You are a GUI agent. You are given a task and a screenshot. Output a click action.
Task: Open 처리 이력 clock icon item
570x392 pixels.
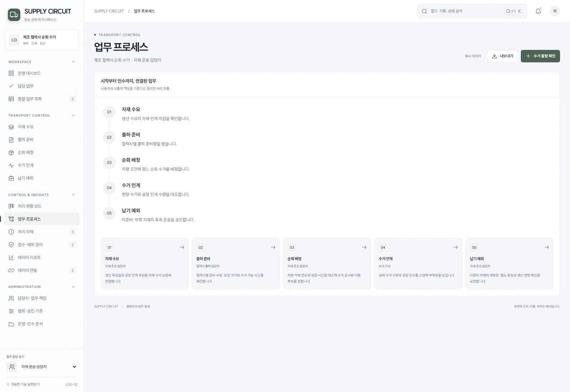[x=42, y=232]
